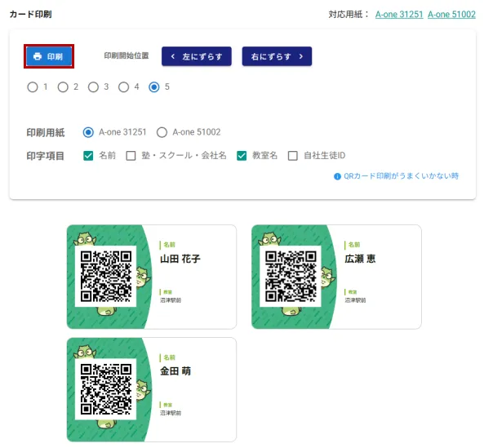
Task: Uncheck the 教室名 checkbox
Action: click(x=242, y=156)
